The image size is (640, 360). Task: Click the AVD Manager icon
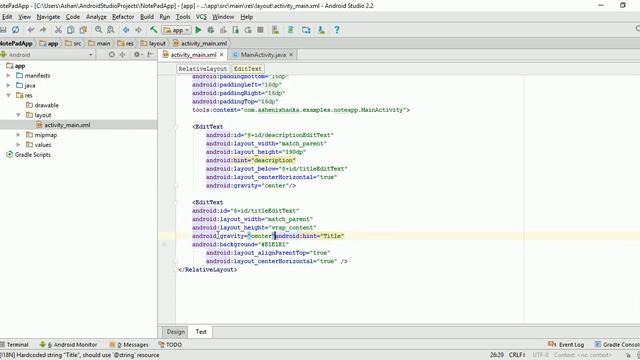276,30
